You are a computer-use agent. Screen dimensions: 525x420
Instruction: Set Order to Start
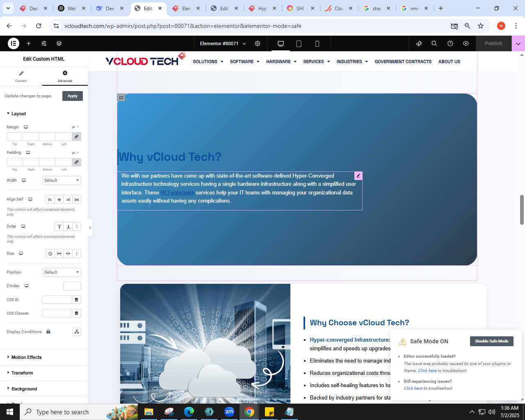click(x=59, y=226)
